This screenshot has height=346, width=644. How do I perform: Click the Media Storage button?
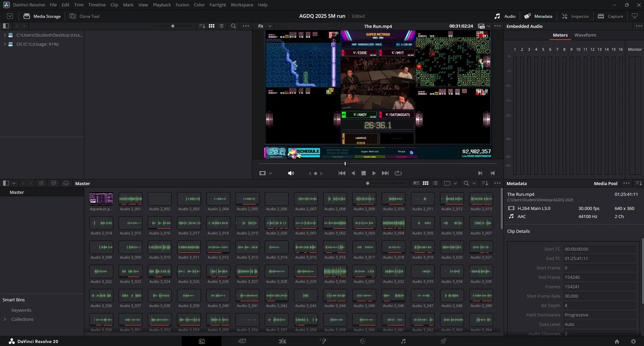pyautogui.click(x=42, y=16)
